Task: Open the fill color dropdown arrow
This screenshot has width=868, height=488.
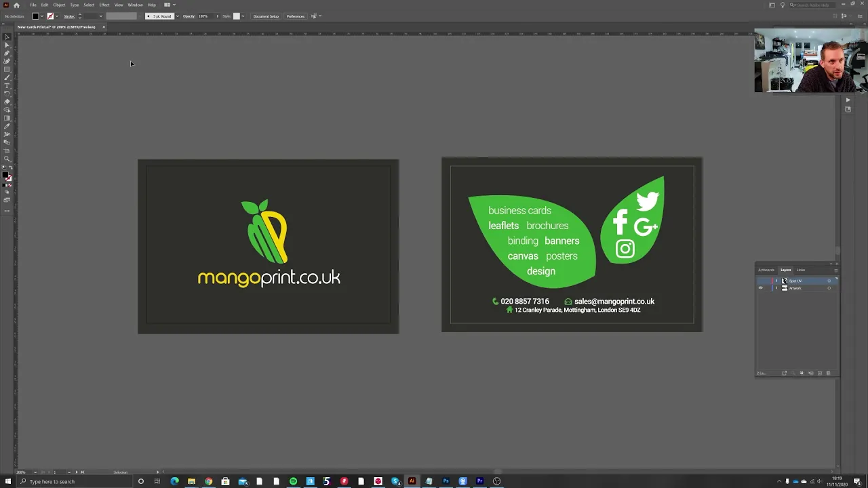Action: tap(42, 16)
